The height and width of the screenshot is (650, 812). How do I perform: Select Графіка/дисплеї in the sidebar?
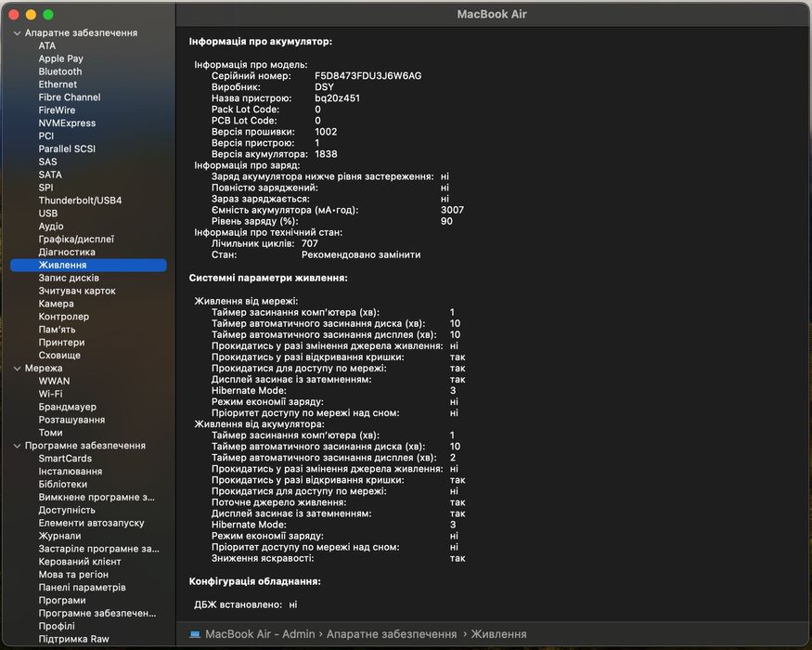[x=76, y=240]
